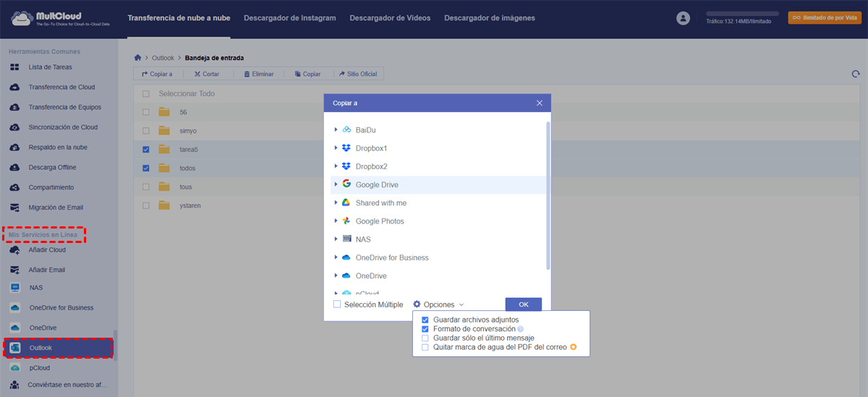Click the Lista de Tareas sidebar icon
Image resolution: width=868 pixels, height=397 pixels.
coord(14,67)
